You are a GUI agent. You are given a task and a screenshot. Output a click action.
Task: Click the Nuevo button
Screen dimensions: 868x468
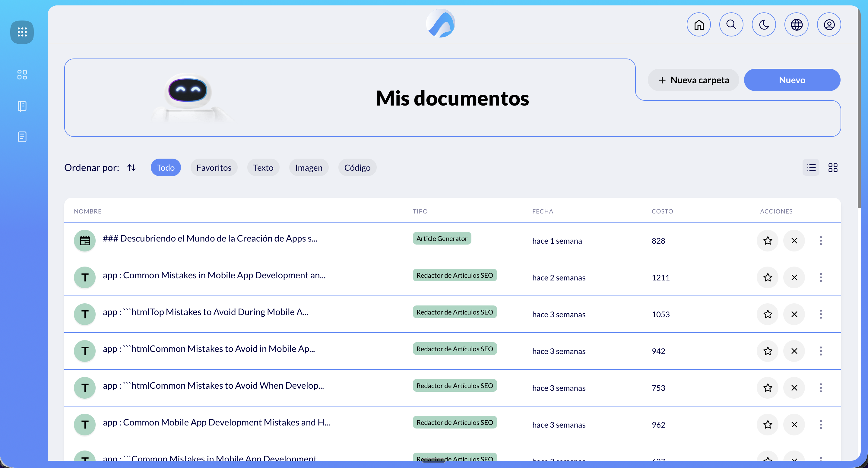[x=792, y=80]
